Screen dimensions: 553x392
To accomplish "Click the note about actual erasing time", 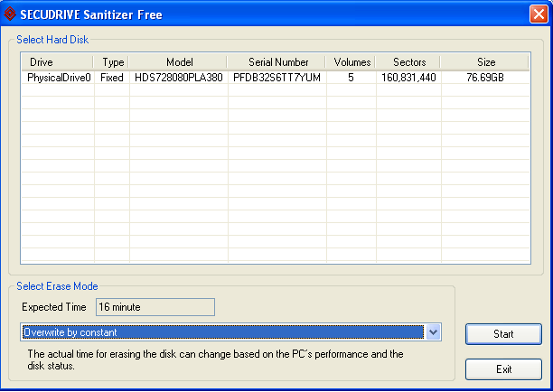I will (x=215, y=359).
